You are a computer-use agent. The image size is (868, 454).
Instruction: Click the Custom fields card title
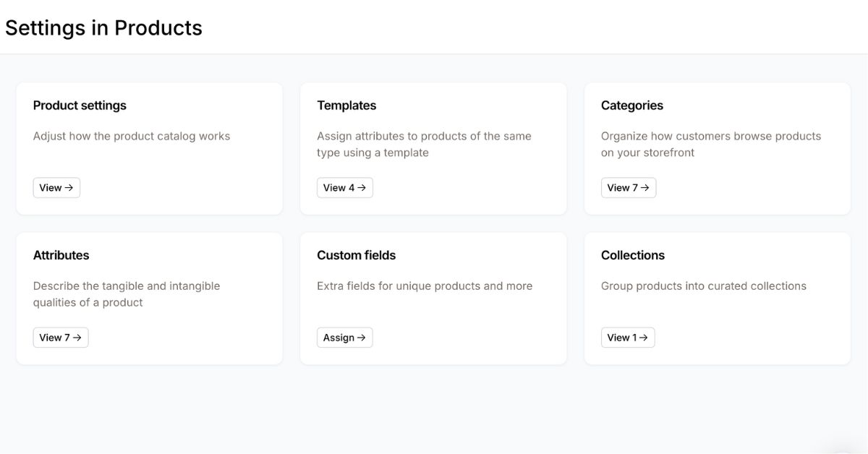click(x=356, y=255)
